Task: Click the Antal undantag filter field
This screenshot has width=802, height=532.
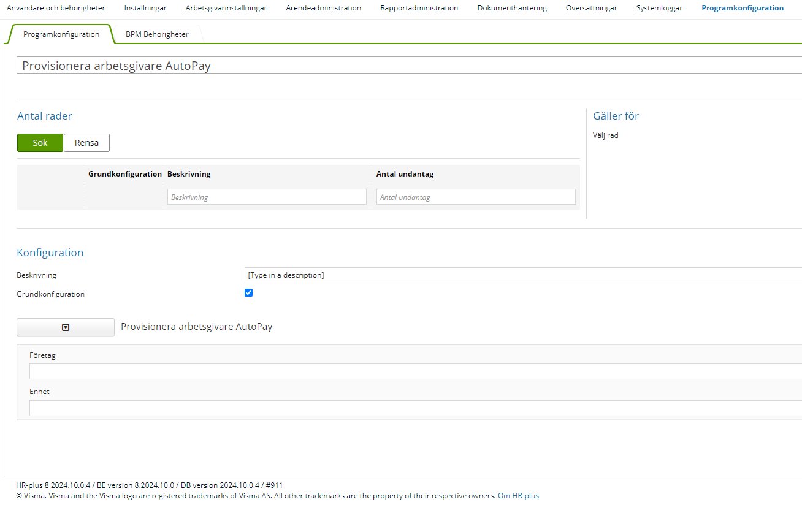Action: [476, 197]
